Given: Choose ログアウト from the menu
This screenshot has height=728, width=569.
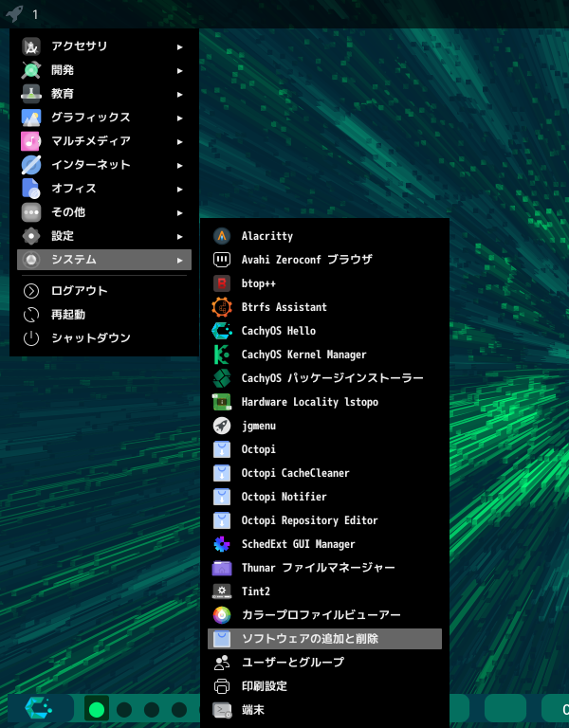Looking at the screenshot, I should click(80, 291).
